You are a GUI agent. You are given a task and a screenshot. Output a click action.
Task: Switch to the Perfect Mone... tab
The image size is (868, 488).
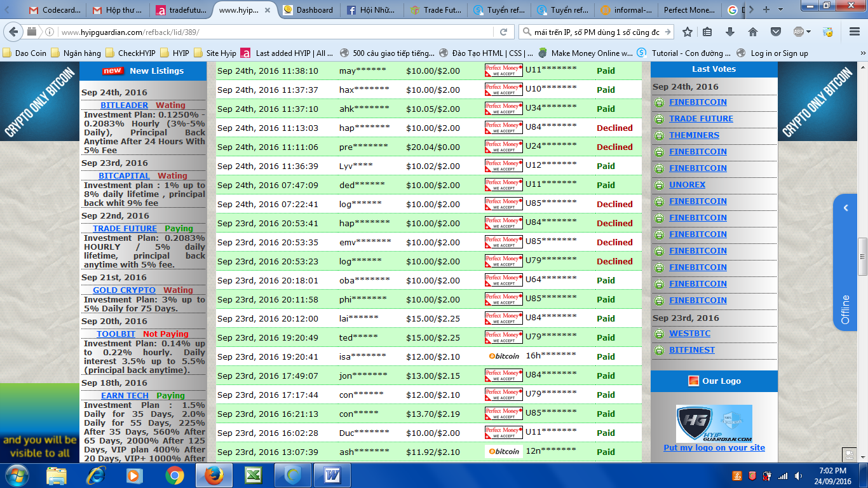[690, 10]
